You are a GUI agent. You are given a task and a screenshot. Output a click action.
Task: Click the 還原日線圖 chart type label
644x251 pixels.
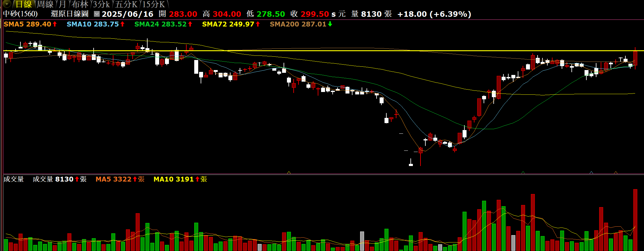tap(70, 14)
